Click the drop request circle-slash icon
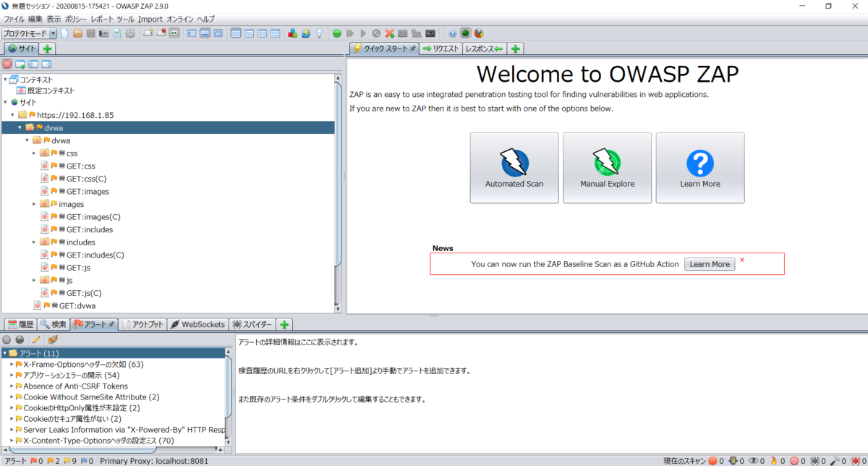The height and width of the screenshot is (466, 868). 376,33
